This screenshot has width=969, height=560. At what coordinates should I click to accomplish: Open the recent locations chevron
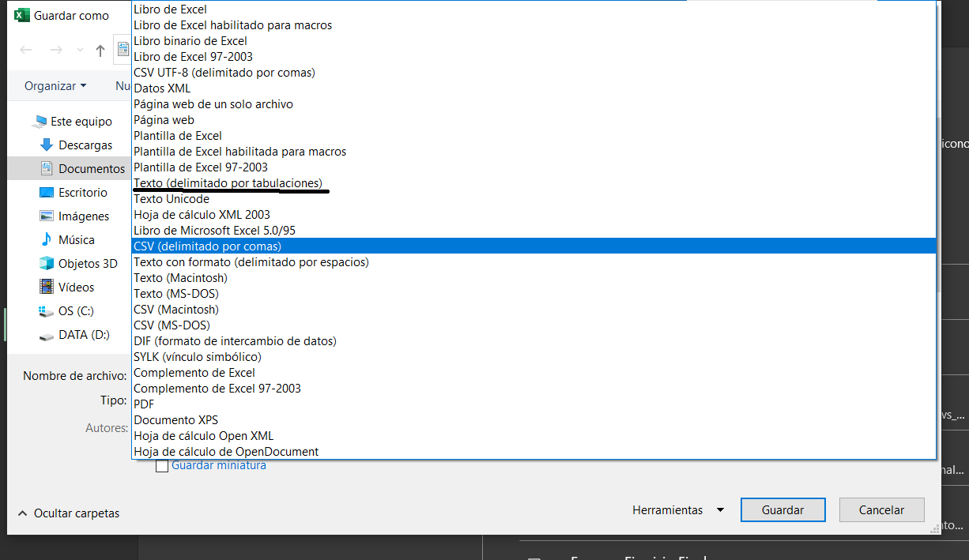pyautogui.click(x=80, y=51)
